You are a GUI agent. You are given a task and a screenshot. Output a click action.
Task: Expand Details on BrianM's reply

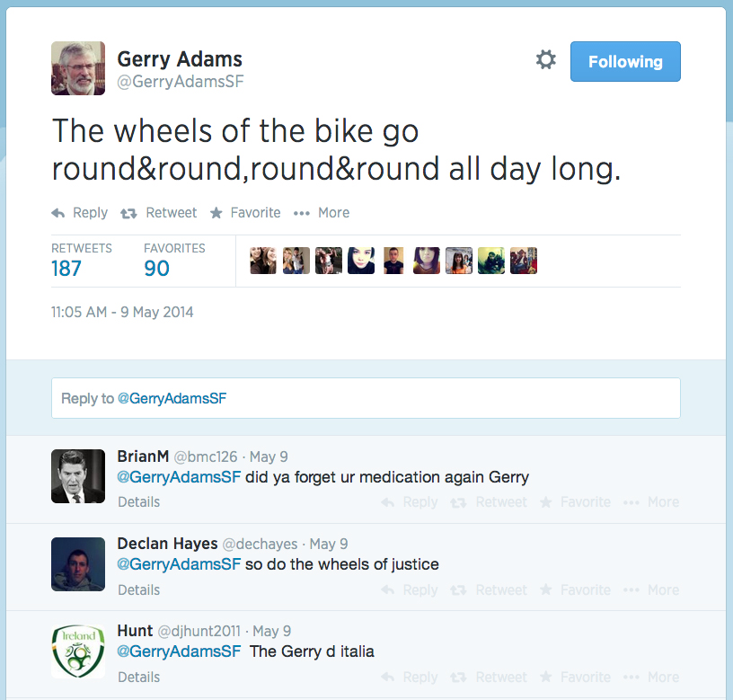coord(138,502)
